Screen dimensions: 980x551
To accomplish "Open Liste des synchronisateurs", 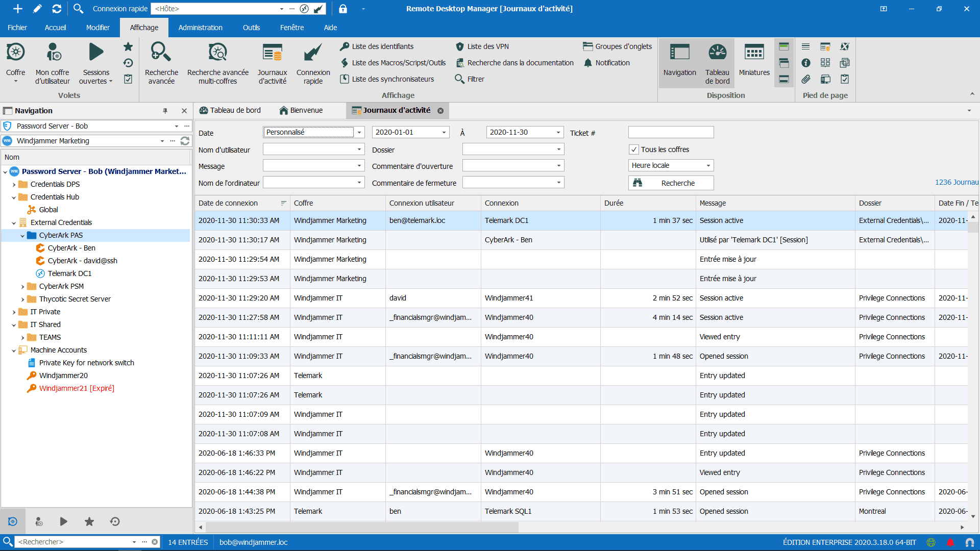I will pos(387,79).
